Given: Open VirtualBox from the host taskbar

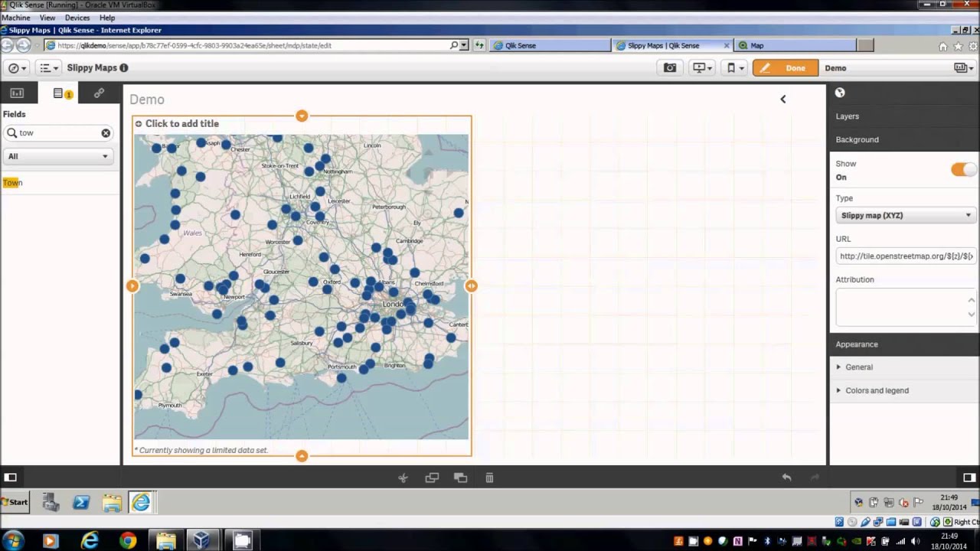Looking at the screenshot, I should click(x=202, y=541).
